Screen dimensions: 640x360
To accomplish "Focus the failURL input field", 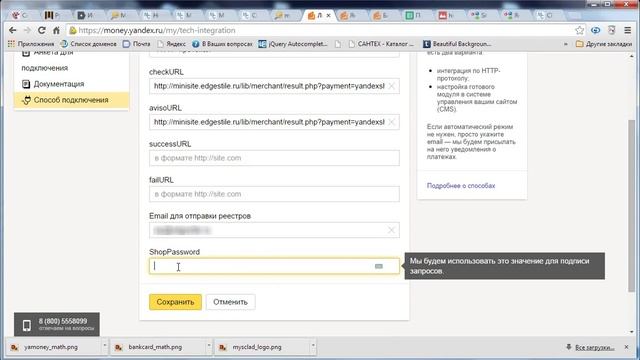I will click(274, 194).
